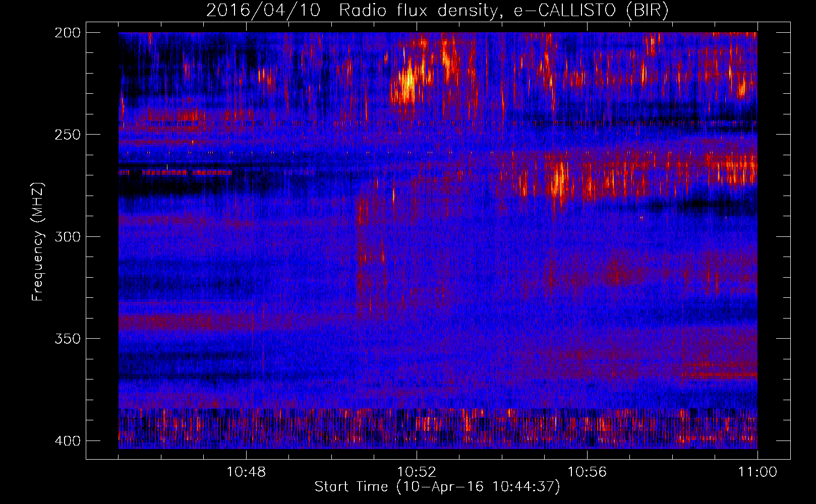Image resolution: width=816 pixels, height=504 pixels.
Task: Click the '10:48' time axis label
Action: (x=246, y=472)
